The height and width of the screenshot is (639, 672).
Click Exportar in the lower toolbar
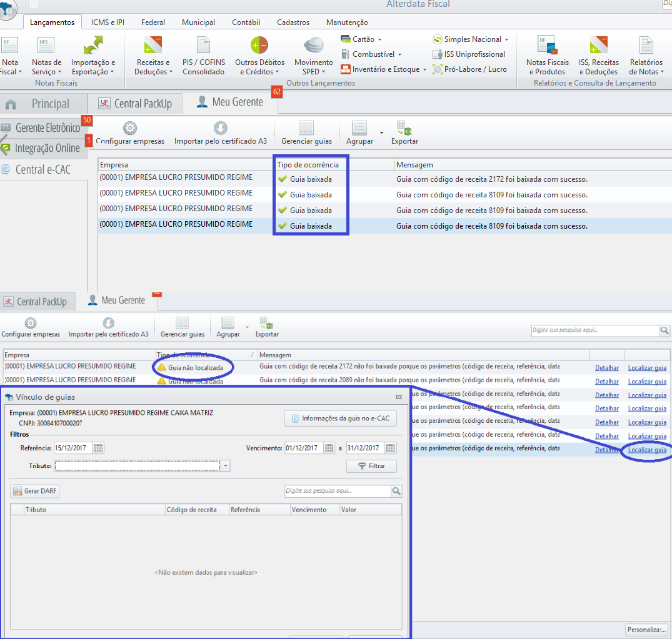[x=267, y=328]
